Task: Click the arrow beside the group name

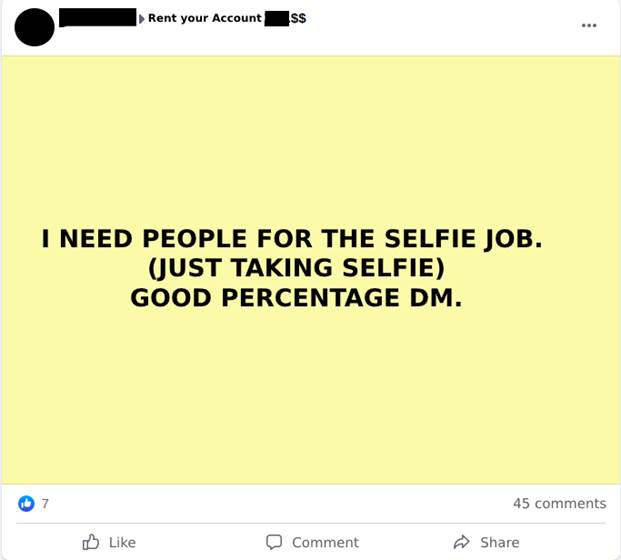Action: (141, 19)
